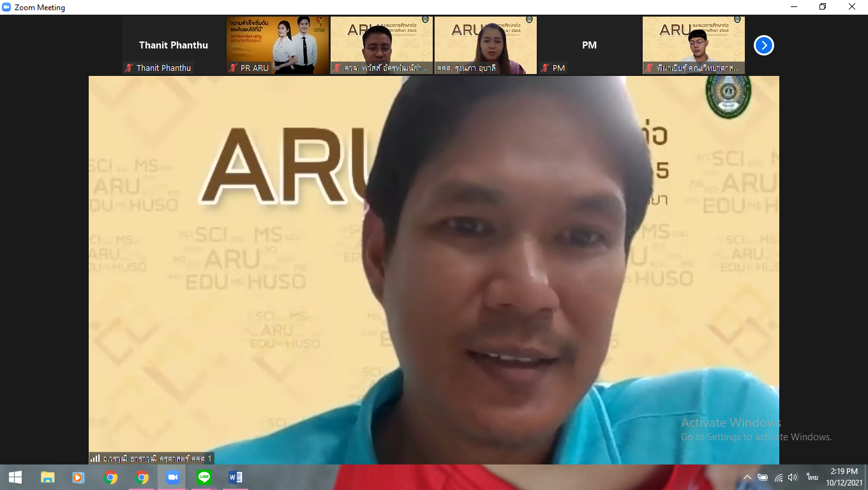Select Thanit Phanthu's video tile
The height and width of the screenshot is (490, 868).
tap(174, 45)
